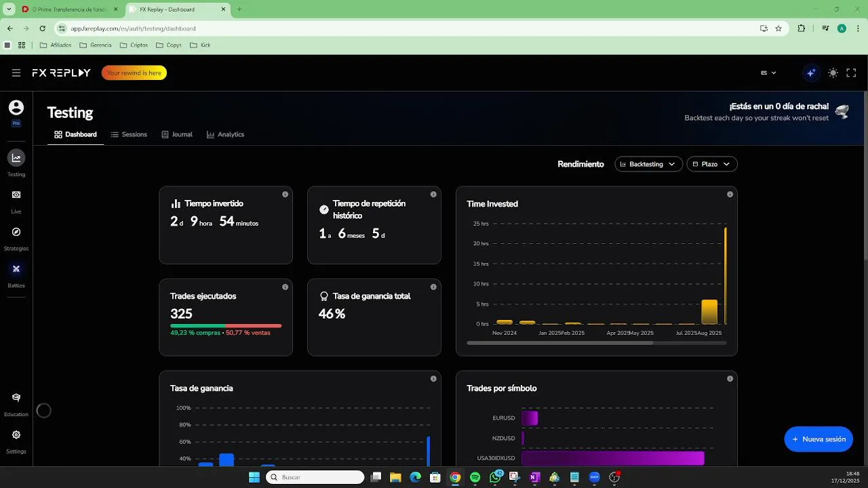Open Chrome tab search dropdown arrow

click(9, 9)
